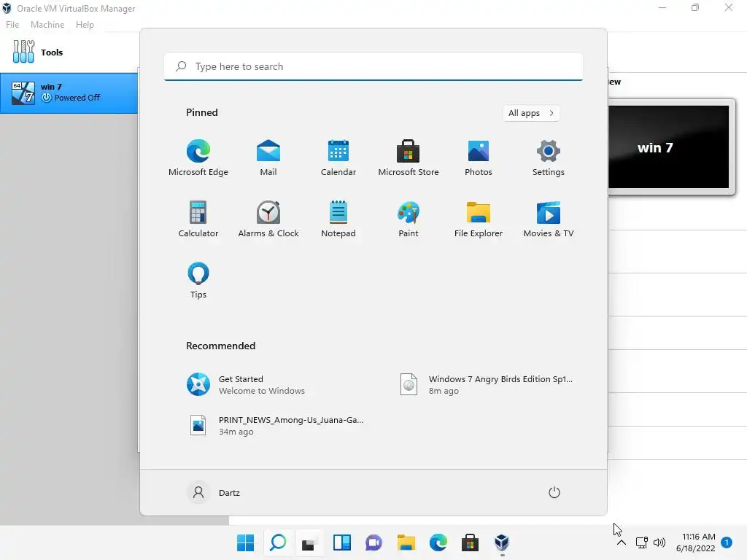This screenshot has width=747, height=560.
Task: Click the win 7 preview thumbnail
Action: pyautogui.click(x=669, y=147)
